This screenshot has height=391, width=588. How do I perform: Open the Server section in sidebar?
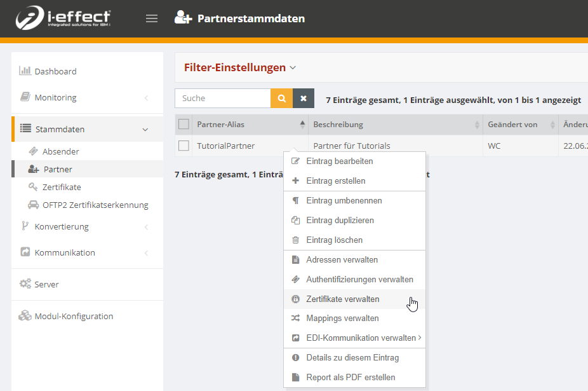click(47, 284)
